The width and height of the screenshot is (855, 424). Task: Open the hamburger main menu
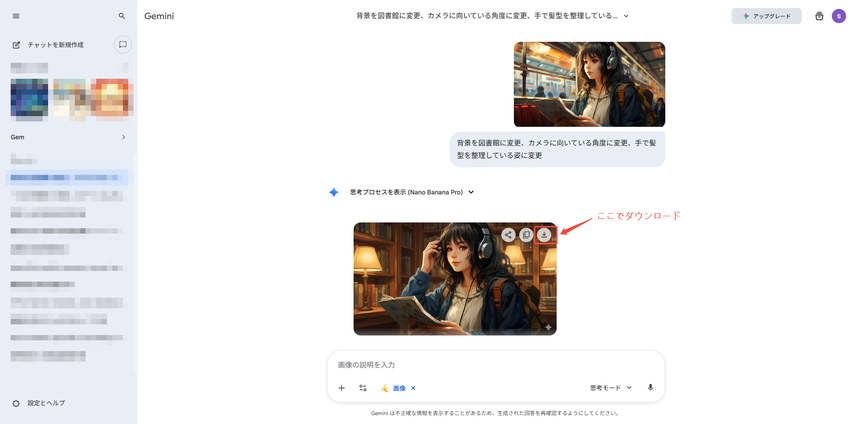pyautogui.click(x=16, y=16)
